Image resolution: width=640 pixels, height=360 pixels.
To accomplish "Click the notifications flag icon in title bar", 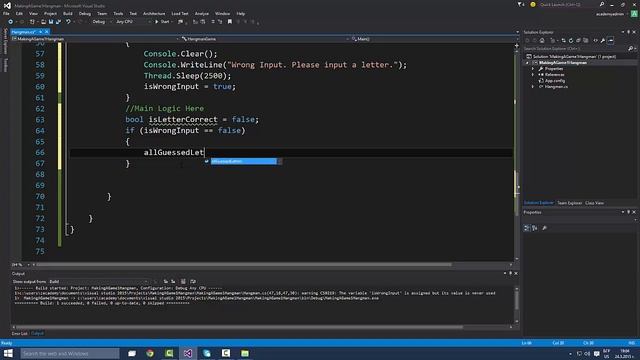I will tap(520, 4).
